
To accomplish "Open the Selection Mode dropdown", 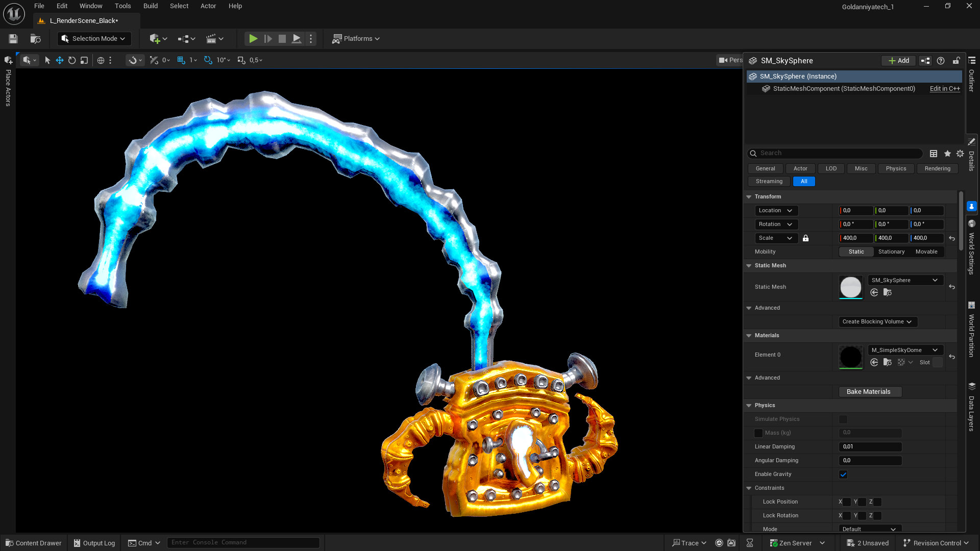I will [94, 38].
